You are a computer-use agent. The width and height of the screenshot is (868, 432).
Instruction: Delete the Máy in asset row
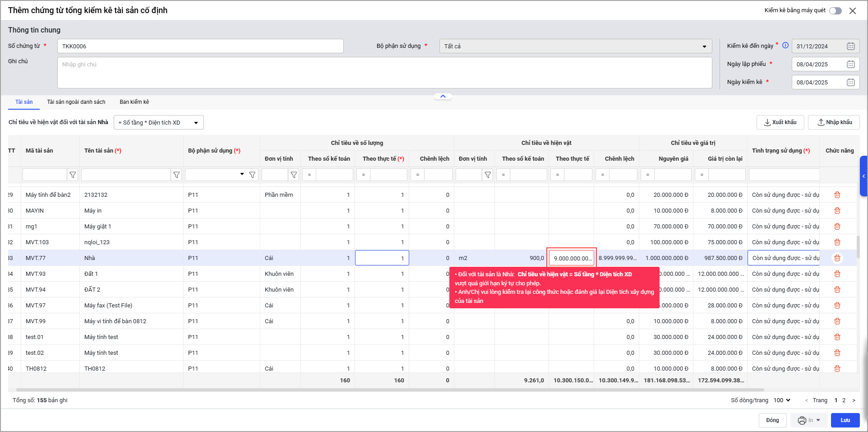click(837, 211)
